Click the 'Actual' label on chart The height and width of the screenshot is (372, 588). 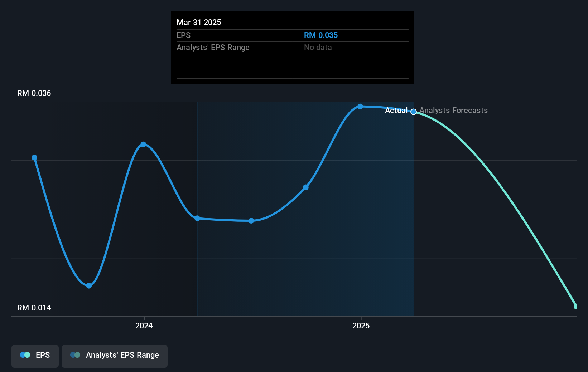click(x=396, y=111)
